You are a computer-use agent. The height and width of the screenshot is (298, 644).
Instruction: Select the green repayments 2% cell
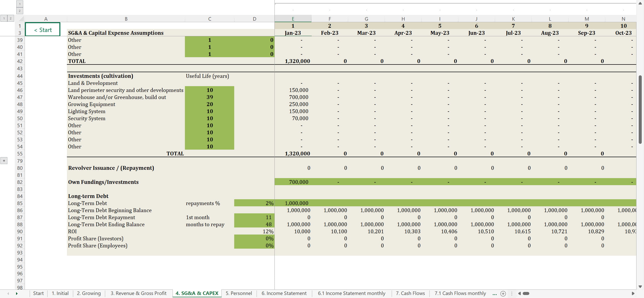pos(254,203)
